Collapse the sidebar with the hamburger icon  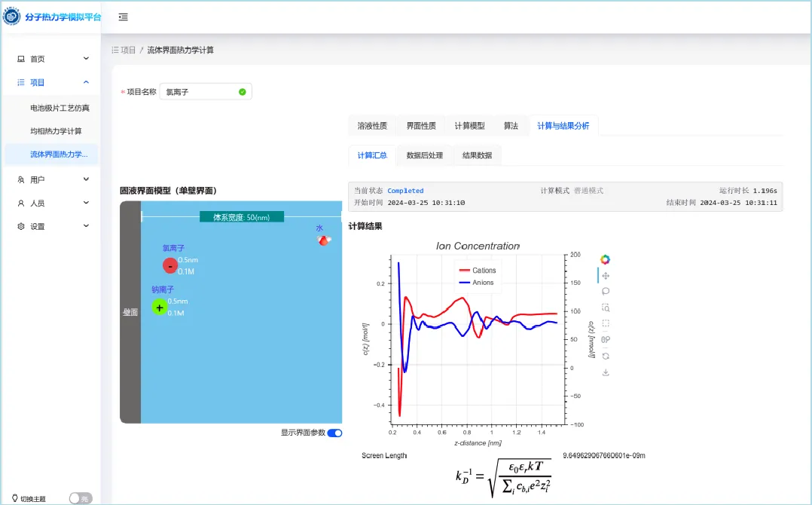click(123, 17)
